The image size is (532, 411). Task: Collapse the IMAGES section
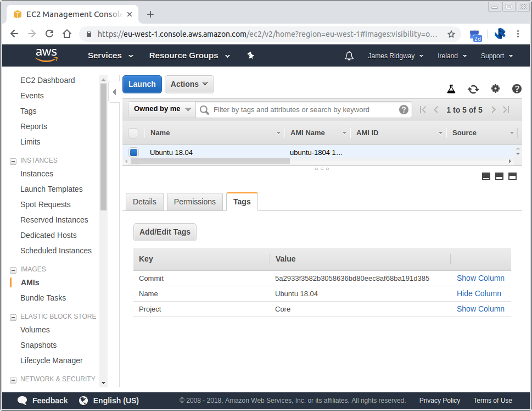(13, 270)
